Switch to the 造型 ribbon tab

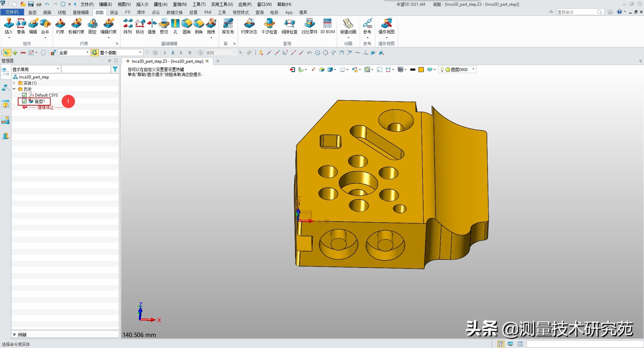(32, 12)
